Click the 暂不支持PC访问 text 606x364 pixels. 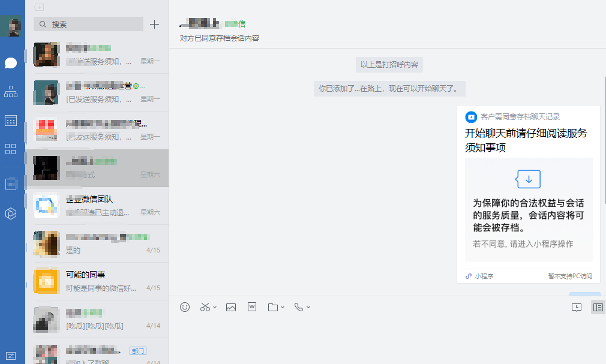pos(570,276)
